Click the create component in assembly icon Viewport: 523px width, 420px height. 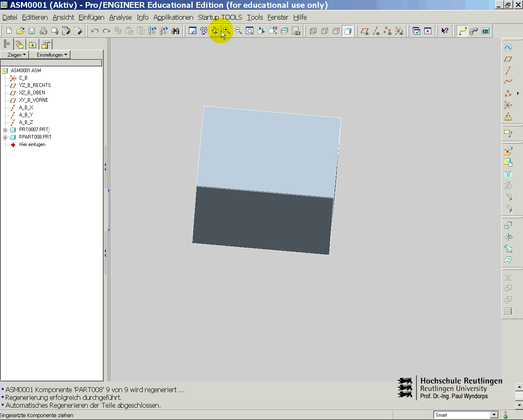coord(508,162)
